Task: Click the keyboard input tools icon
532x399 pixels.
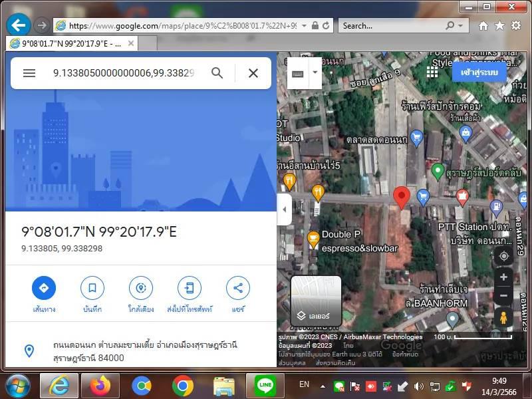Action: tap(297, 73)
